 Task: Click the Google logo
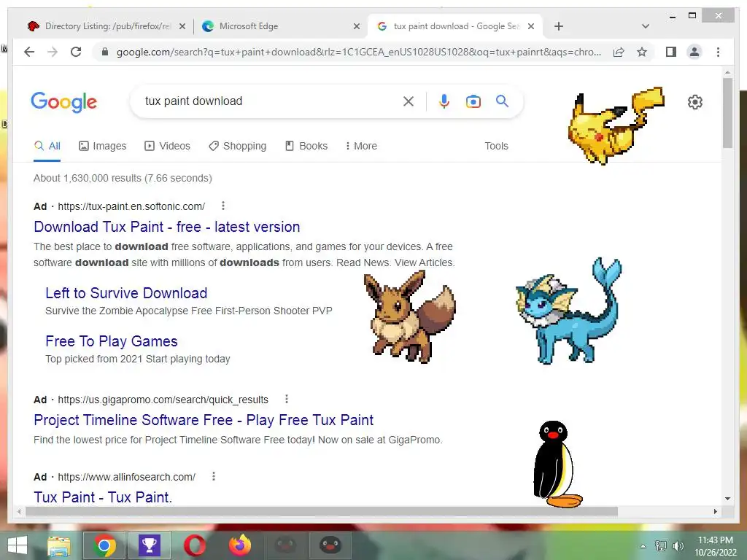[64, 102]
